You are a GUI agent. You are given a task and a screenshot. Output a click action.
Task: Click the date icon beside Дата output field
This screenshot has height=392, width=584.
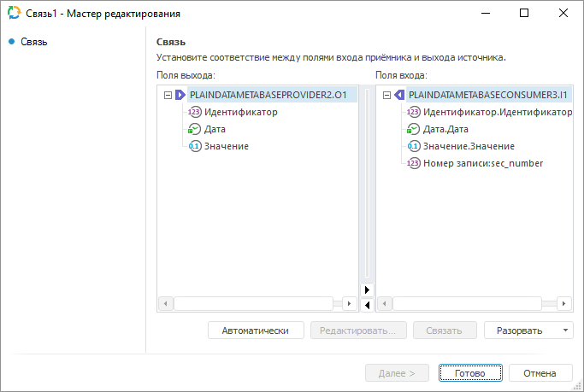pyautogui.click(x=195, y=129)
